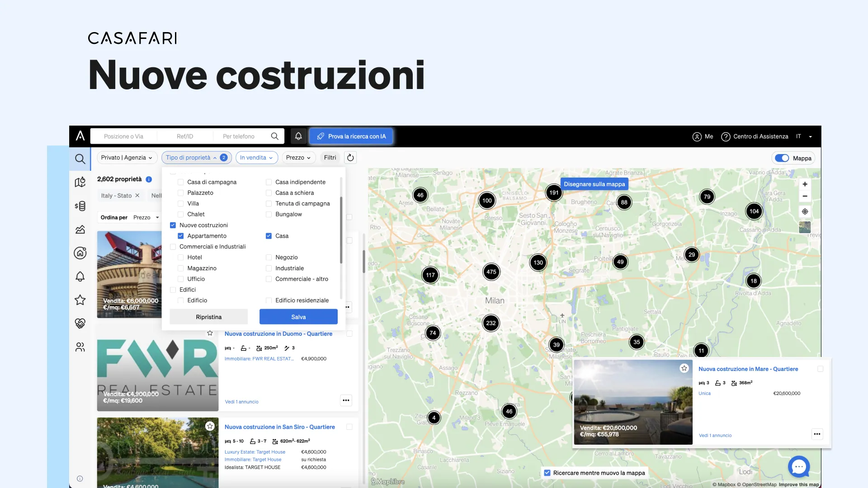Open the handshake heart sidebar icon
The height and width of the screenshot is (488, 868).
(80, 324)
